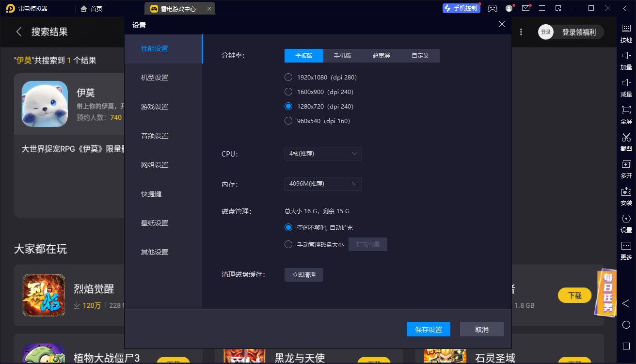
Task: Open multi-instance (多开) manager icon
Action: pos(626,165)
